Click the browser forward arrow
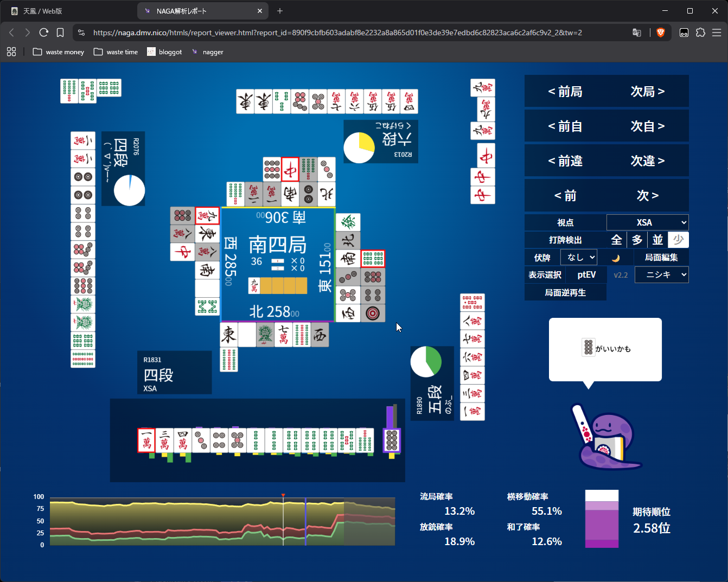This screenshot has width=728, height=582. (x=28, y=33)
